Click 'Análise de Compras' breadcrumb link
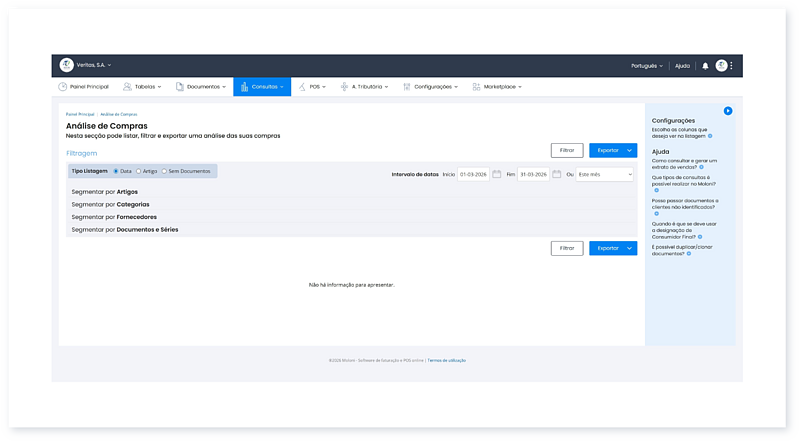The width and height of the screenshot is (800, 442). click(x=119, y=114)
